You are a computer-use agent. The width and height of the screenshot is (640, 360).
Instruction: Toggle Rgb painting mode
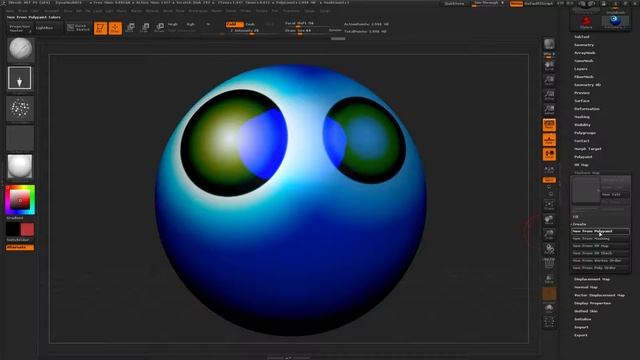191,24
